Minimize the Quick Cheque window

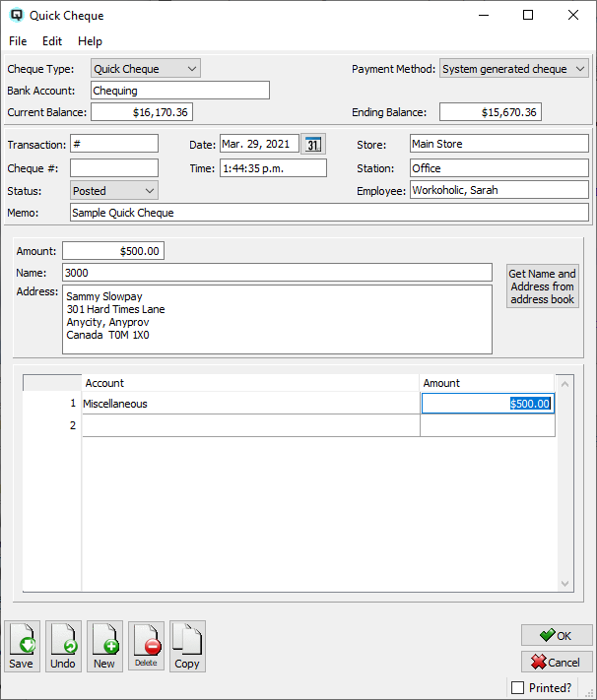tap(484, 15)
